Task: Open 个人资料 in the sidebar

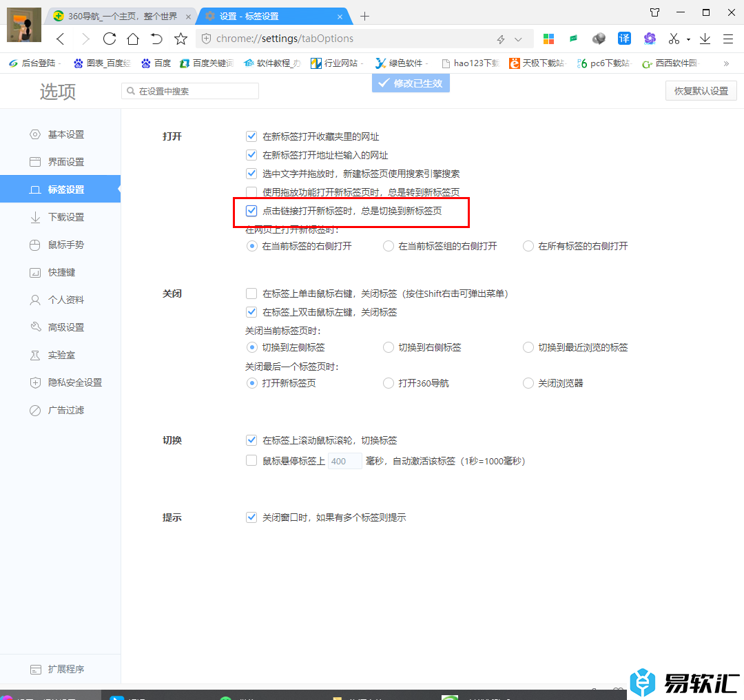Action: (60, 300)
